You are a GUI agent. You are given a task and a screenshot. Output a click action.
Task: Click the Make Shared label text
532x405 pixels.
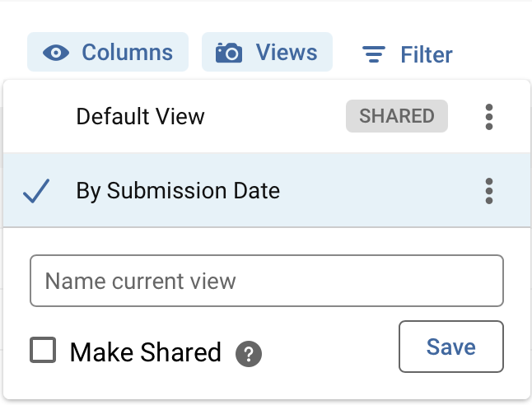point(146,352)
